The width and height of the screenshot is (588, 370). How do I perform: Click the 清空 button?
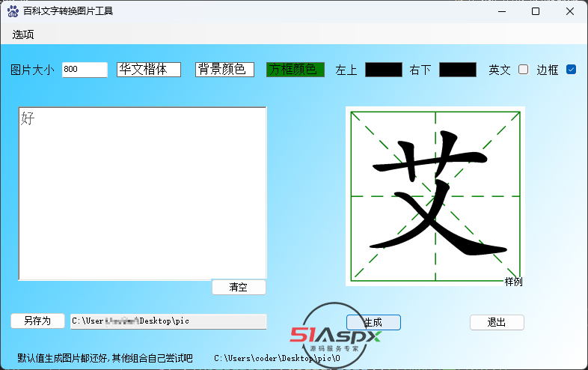[239, 288]
